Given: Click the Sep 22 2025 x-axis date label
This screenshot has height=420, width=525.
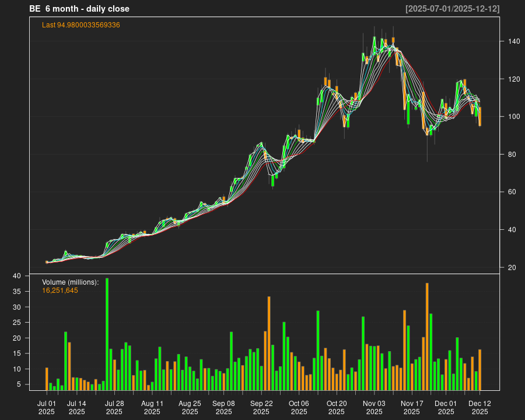Looking at the screenshot, I should click(261, 407).
